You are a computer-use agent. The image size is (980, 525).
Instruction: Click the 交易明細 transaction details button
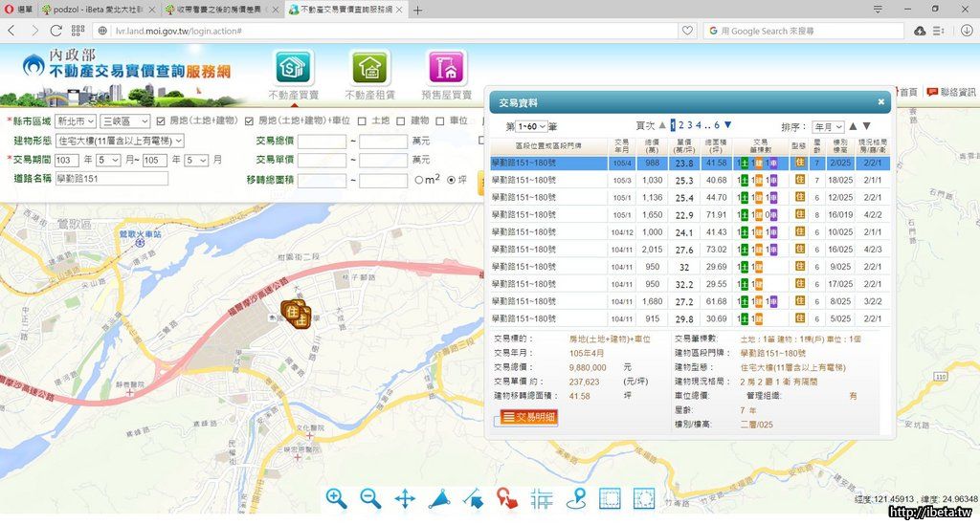529,417
